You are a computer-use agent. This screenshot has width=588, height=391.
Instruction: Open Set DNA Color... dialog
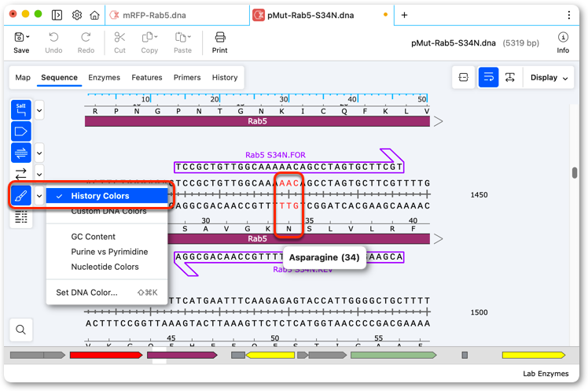tap(107, 293)
